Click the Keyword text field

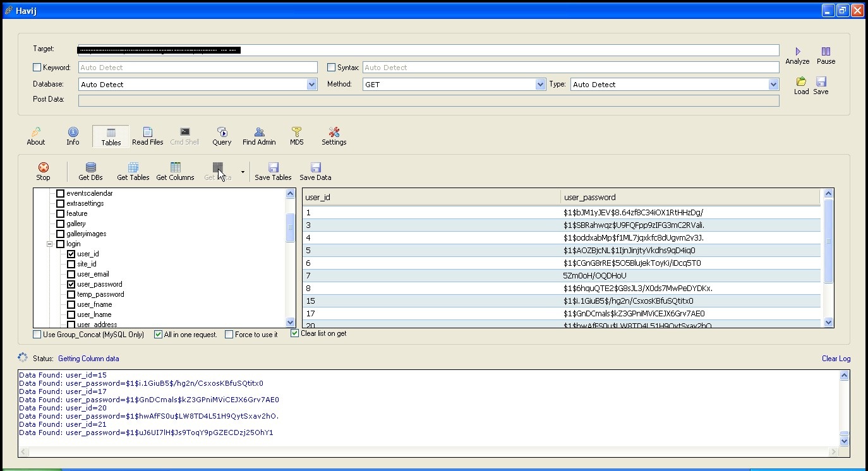pos(198,68)
